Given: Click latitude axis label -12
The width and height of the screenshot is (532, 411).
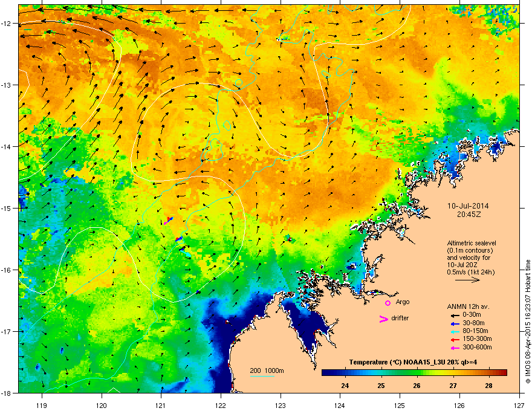Looking at the screenshot, I should pos(6,24).
